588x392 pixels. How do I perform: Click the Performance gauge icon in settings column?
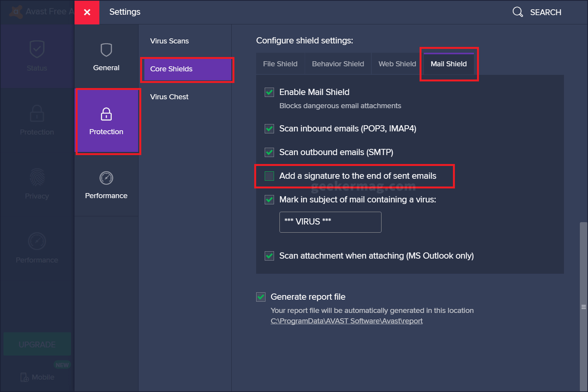point(106,178)
